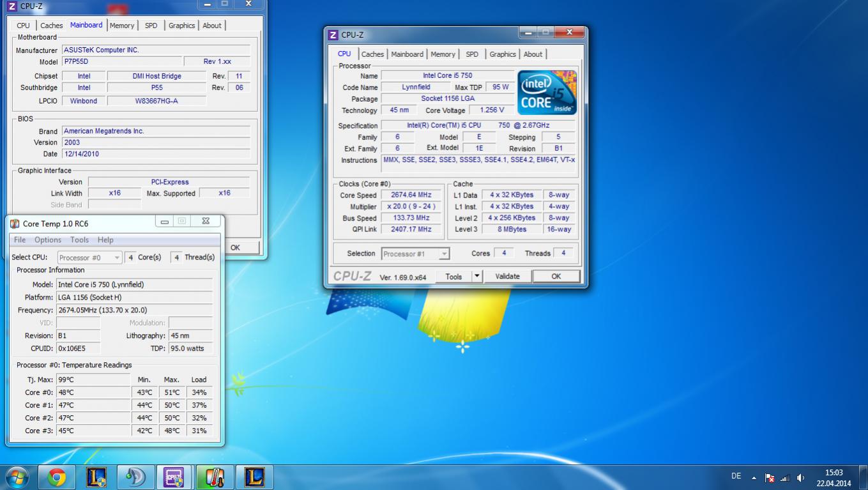
Task: Select the CPU tab in background CPU-Z window
Action: [x=23, y=26]
